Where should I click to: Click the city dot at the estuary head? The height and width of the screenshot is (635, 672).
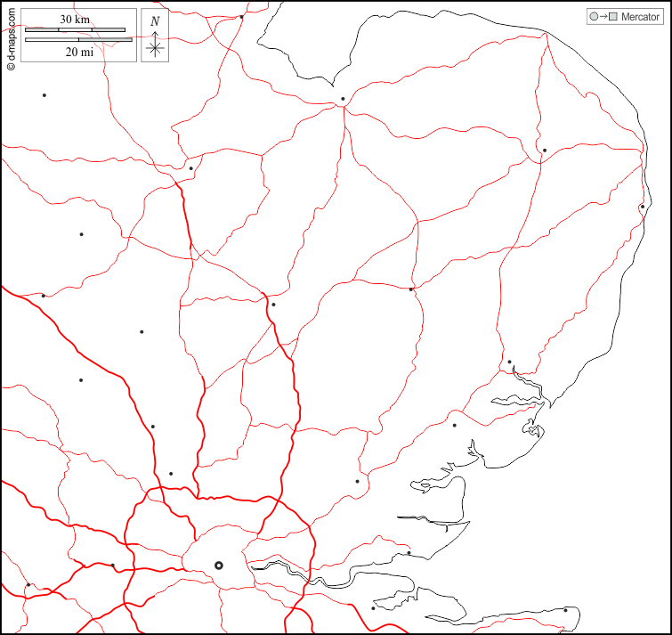(509, 362)
